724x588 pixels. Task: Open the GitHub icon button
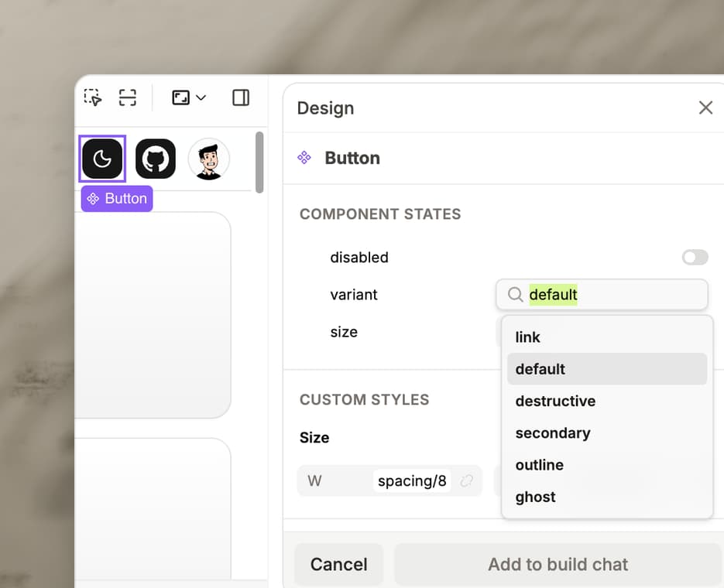point(155,159)
